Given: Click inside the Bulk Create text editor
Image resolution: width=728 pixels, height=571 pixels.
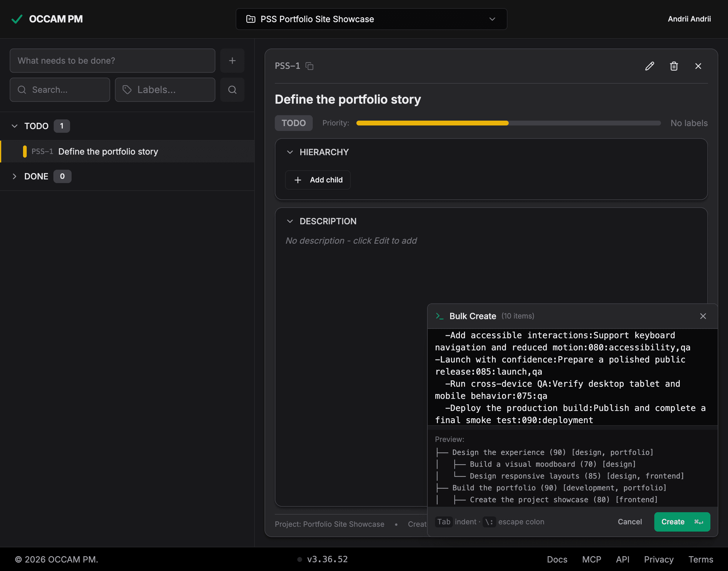Looking at the screenshot, I should coord(572,377).
